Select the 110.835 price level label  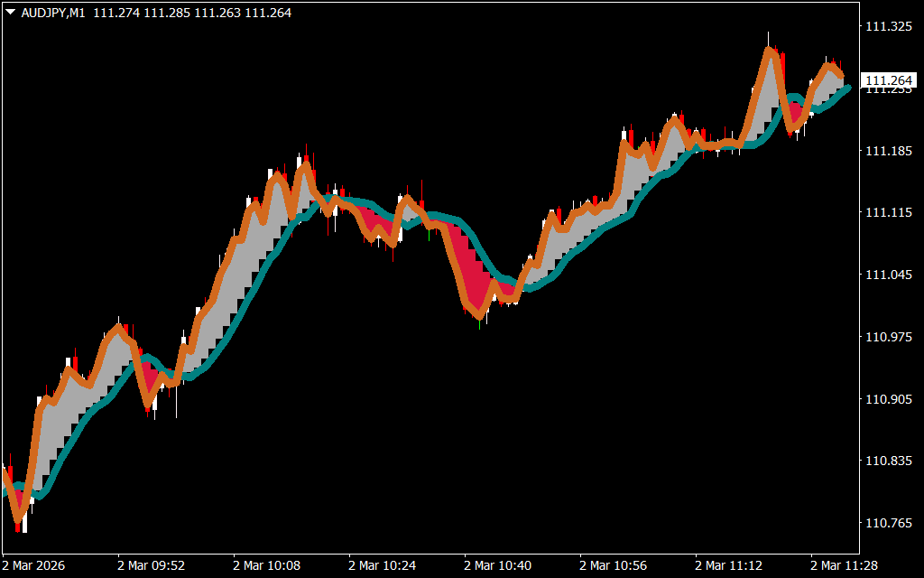[x=888, y=461]
